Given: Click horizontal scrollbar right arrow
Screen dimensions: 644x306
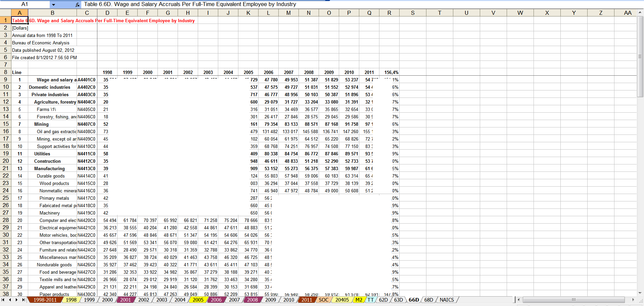Looking at the screenshot, I should coord(633,300).
